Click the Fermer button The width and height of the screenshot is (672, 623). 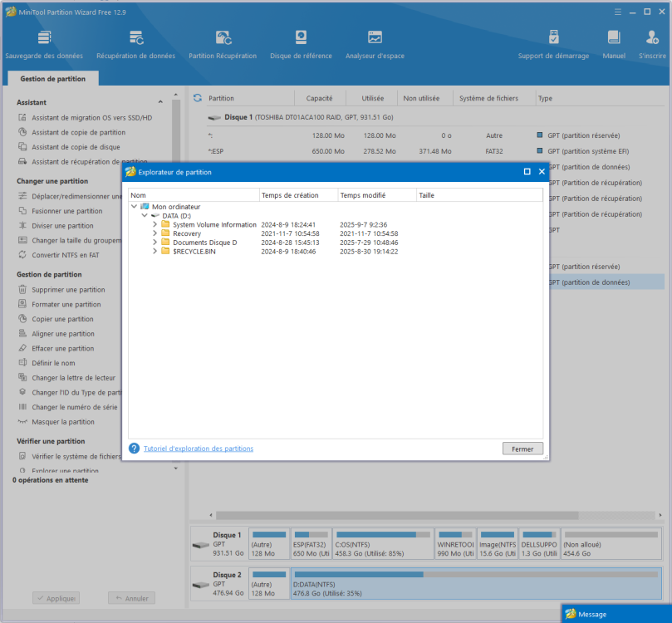[x=522, y=449]
